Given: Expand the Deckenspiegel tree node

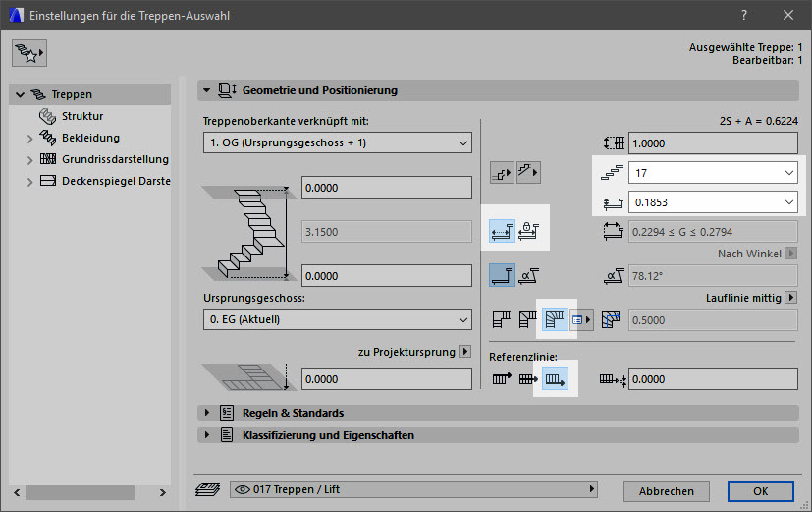Looking at the screenshot, I should point(29,182).
